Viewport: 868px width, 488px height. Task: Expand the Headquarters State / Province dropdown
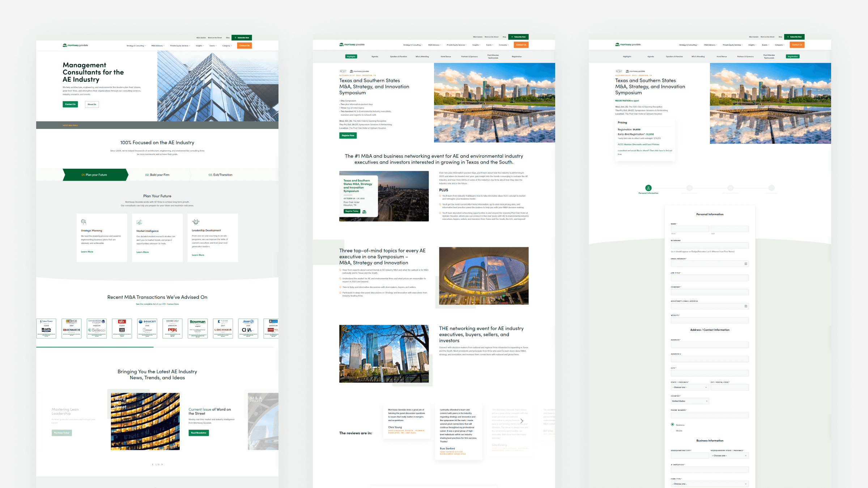pos(729,456)
